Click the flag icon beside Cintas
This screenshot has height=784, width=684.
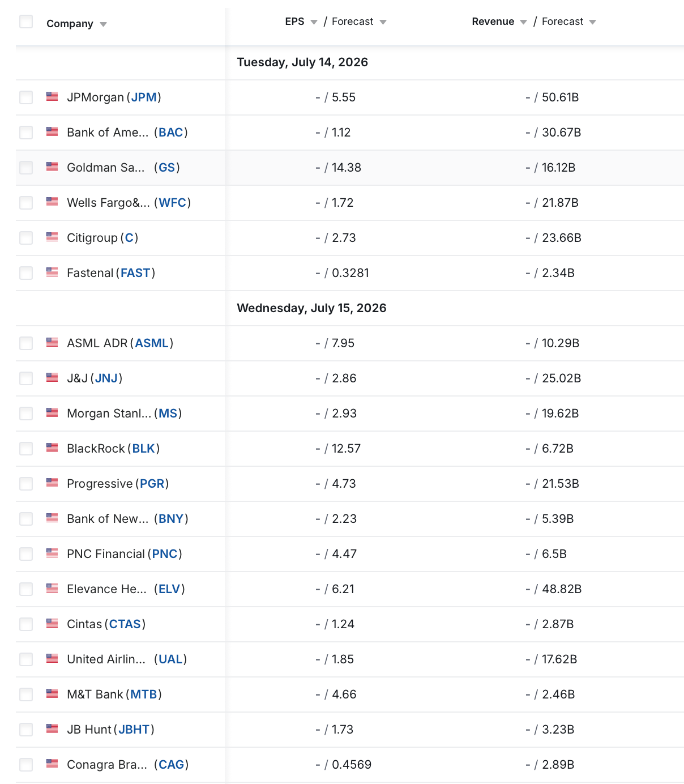[x=52, y=623]
